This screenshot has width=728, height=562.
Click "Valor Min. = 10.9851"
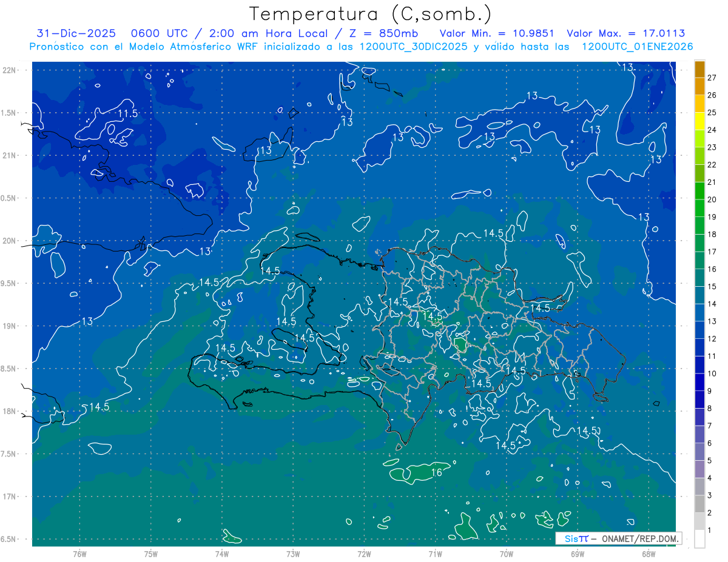pyautogui.click(x=497, y=33)
